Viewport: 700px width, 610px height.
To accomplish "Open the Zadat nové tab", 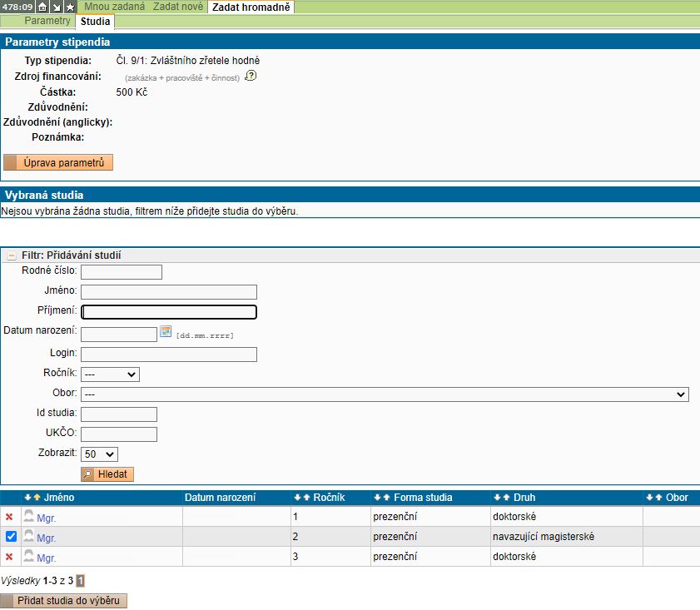I will click(x=178, y=7).
